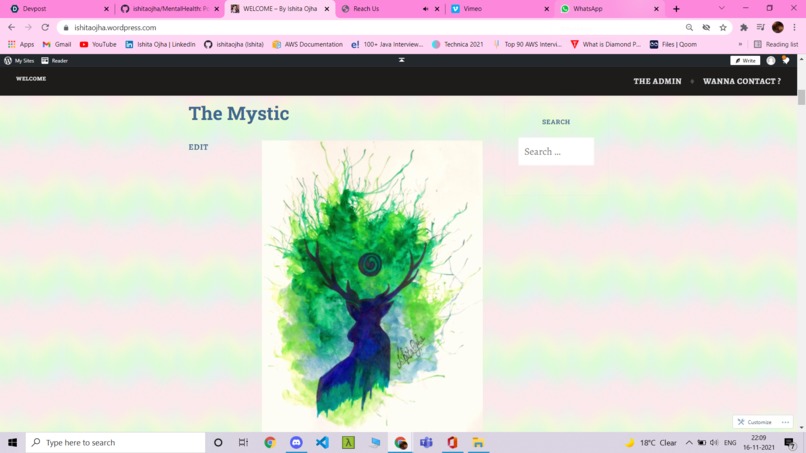Open File Explorer from taskbar
Image resolution: width=806 pixels, height=453 pixels.
pos(479,442)
